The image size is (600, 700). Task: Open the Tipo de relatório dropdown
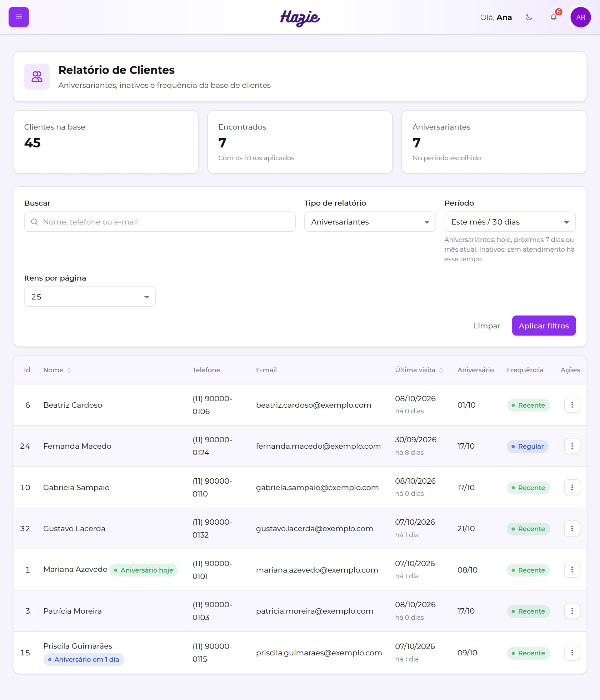(370, 222)
